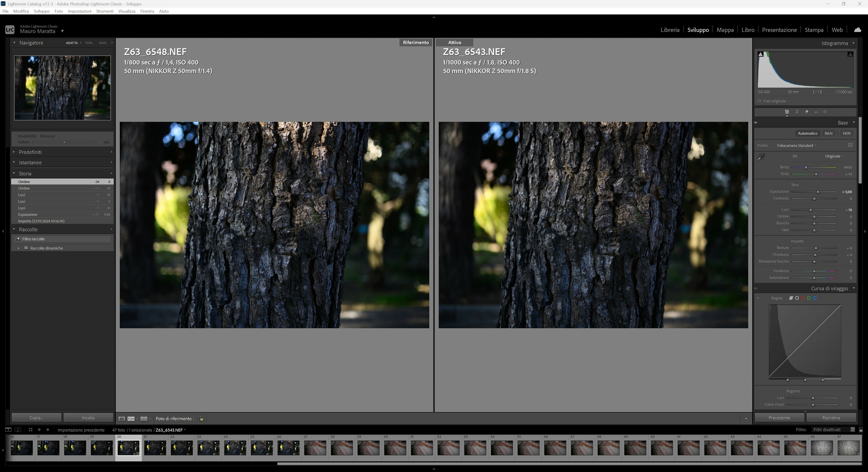Open grid view from filmstrip bar
868x472 pixels.
tap(30, 430)
